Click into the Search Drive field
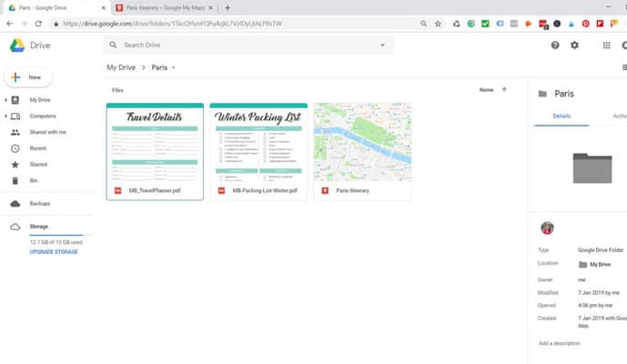The image size is (627, 364). coord(248,45)
